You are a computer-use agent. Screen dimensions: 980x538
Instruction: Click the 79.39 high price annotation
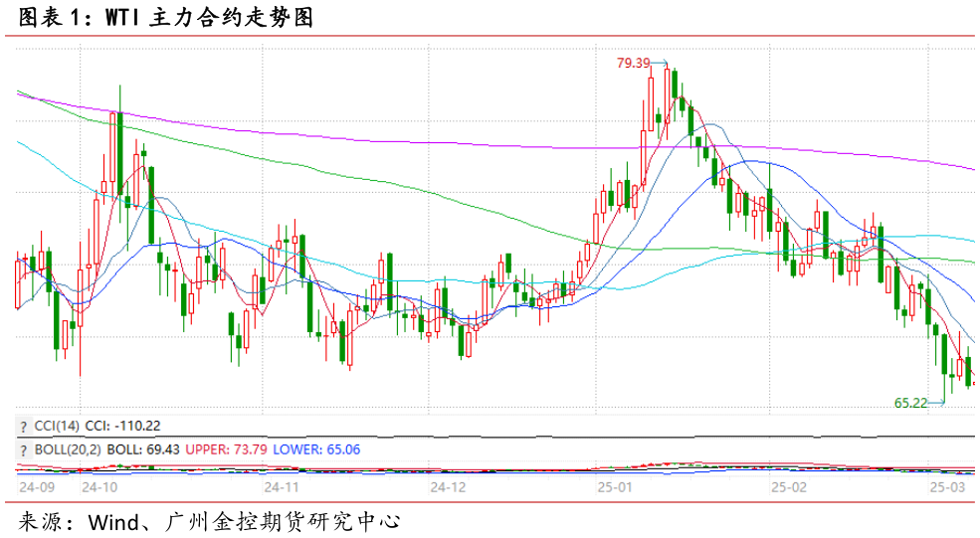(x=633, y=64)
